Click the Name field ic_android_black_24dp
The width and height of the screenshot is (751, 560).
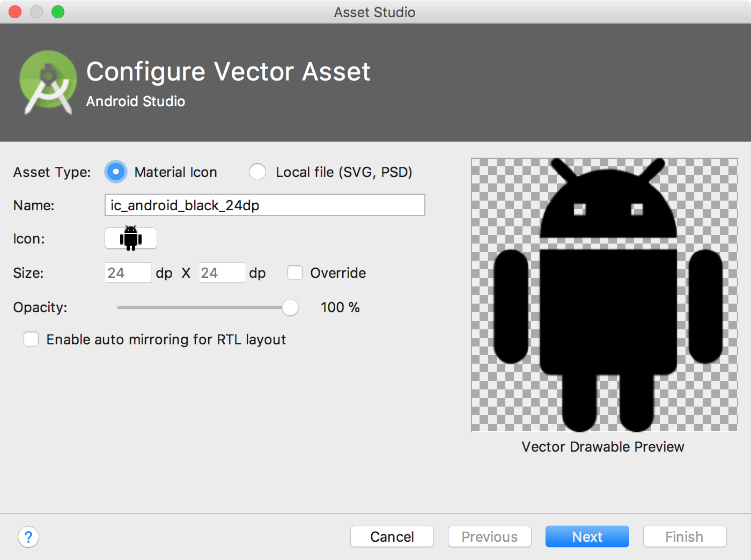265,205
